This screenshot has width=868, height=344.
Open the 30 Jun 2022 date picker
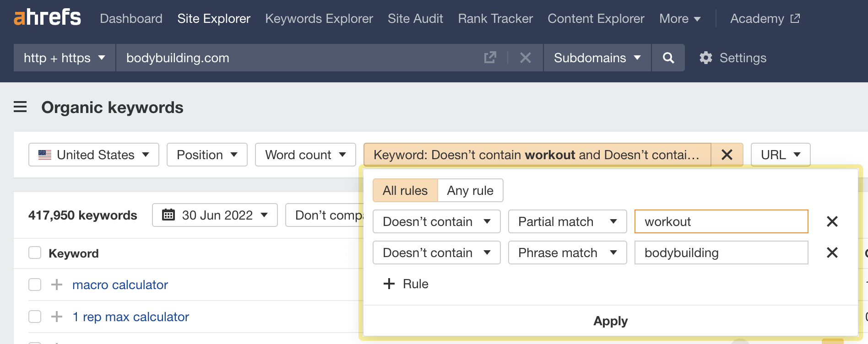(215, 215)
